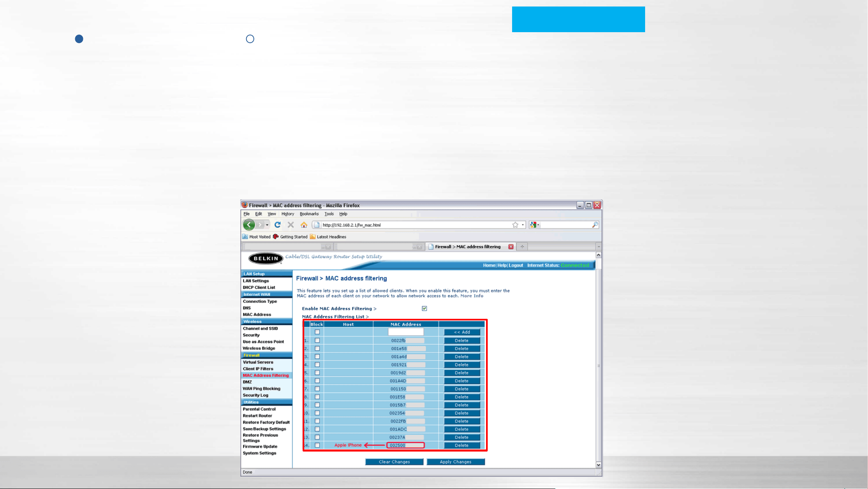The width and height of the screenshot is (868, 489).
Task: Reload the page with the refresh icon
Action: [278, 225]
